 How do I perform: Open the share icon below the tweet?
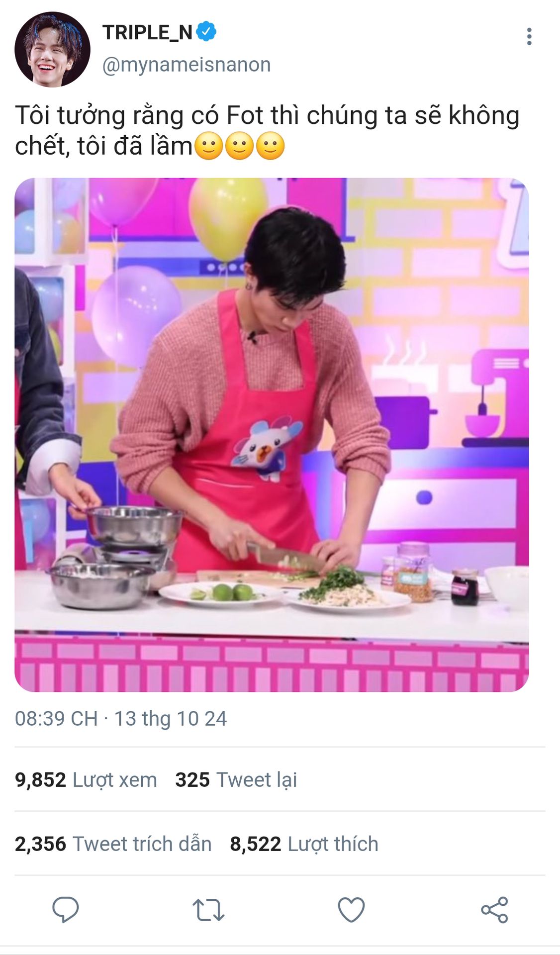(494, 910)
